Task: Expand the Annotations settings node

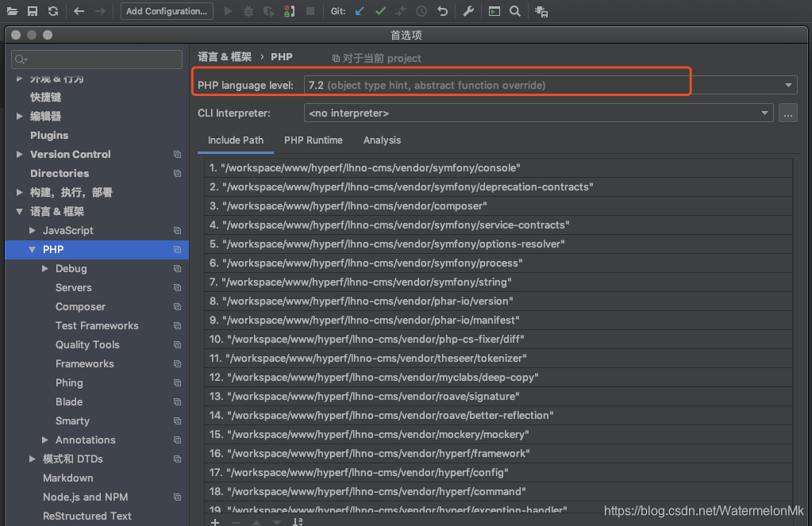Action: tap(45, 440)
